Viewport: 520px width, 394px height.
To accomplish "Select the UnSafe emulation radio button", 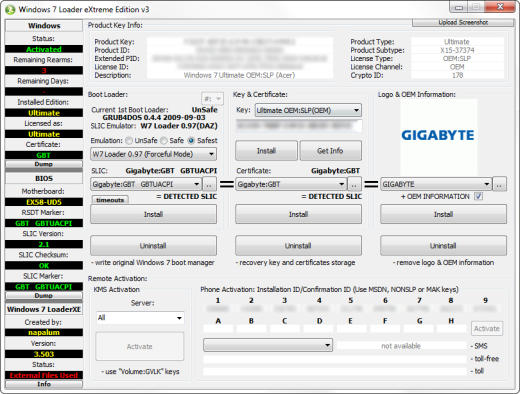I will pos(129,141).
